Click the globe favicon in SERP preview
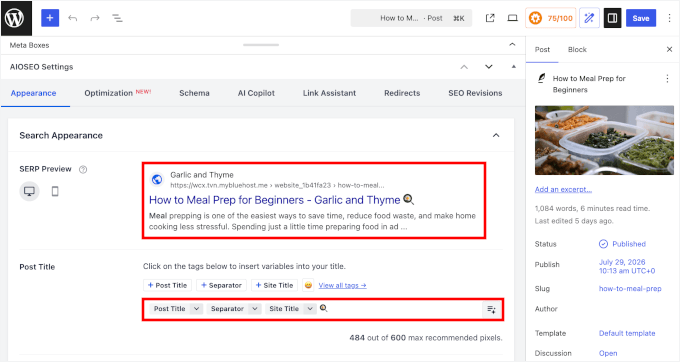 [157, 179]
